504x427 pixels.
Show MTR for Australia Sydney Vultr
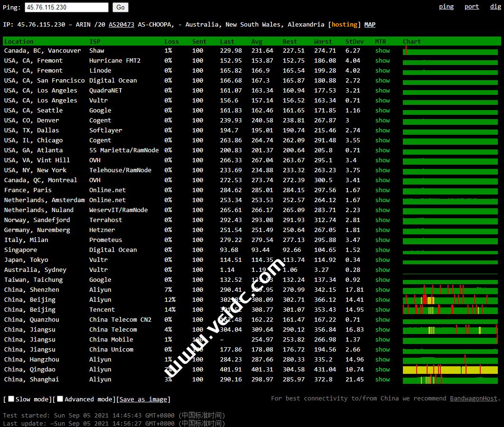382,270
